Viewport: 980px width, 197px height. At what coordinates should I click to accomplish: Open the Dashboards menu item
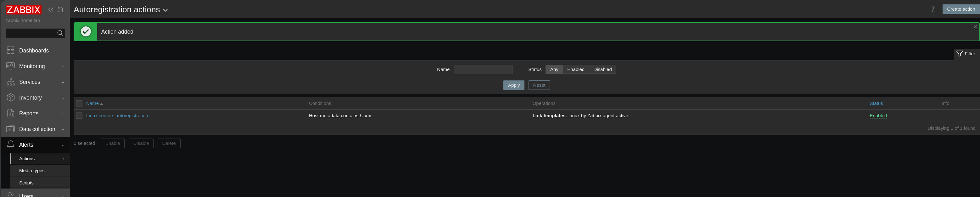coord(35,51)
